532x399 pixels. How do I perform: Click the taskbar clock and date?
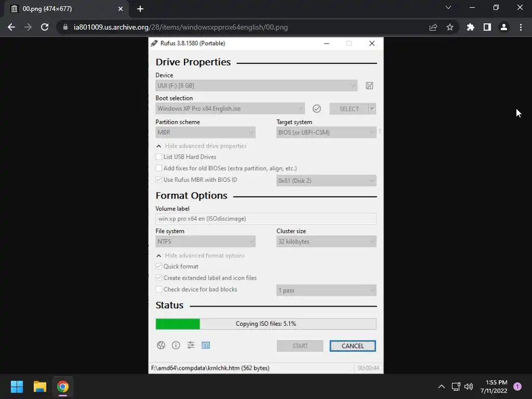494,387
